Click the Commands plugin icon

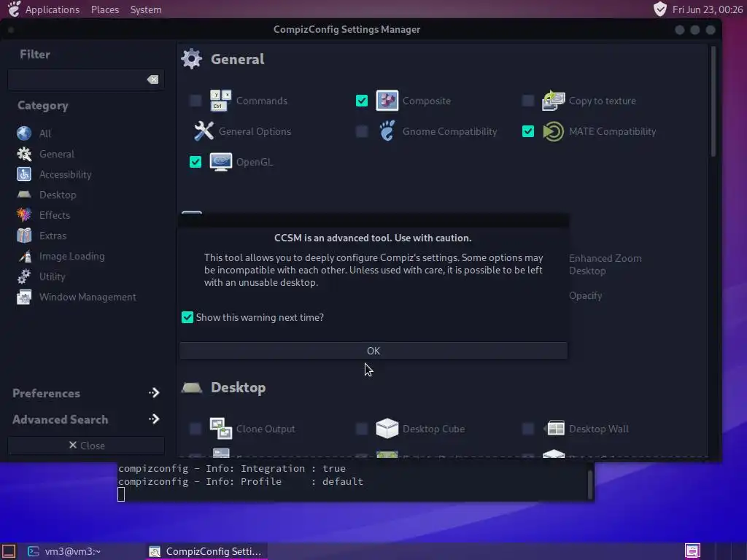(220, 101)
